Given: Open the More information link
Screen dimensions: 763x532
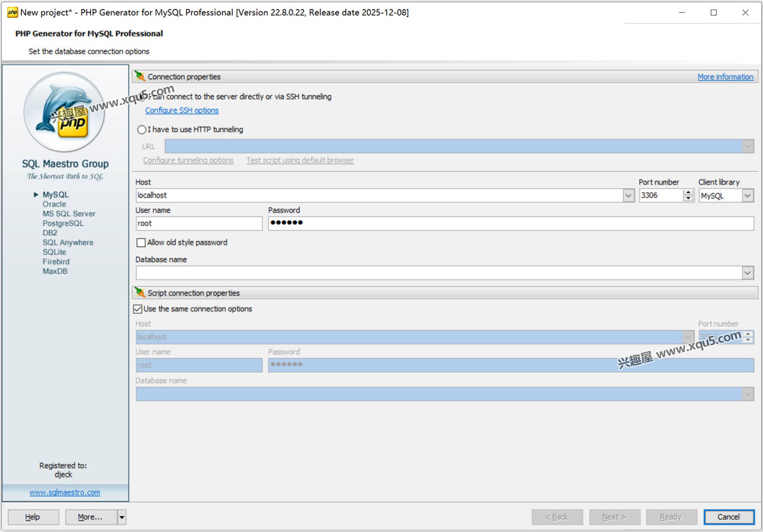Looking at the screenshot, I should (x=725, y=77).
